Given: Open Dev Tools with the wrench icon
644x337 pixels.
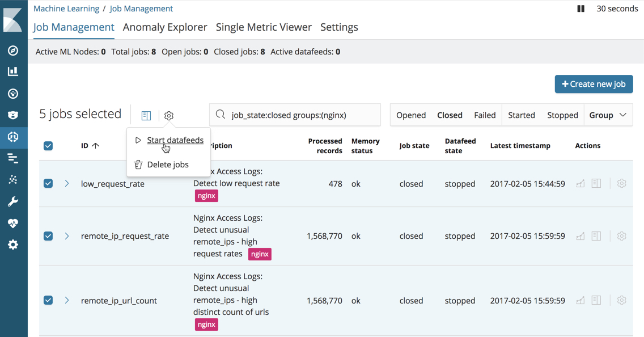Looking at the screenshot, I should point(12,201).
